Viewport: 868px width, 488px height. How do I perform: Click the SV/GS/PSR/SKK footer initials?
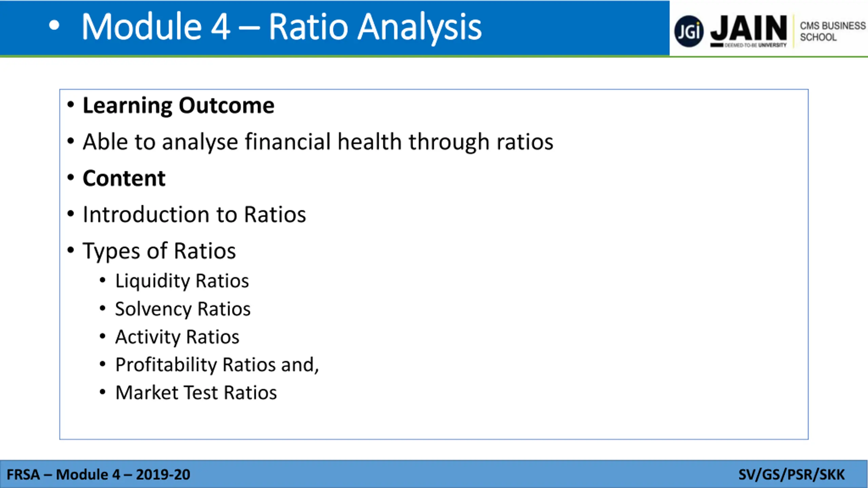(791, 475)
